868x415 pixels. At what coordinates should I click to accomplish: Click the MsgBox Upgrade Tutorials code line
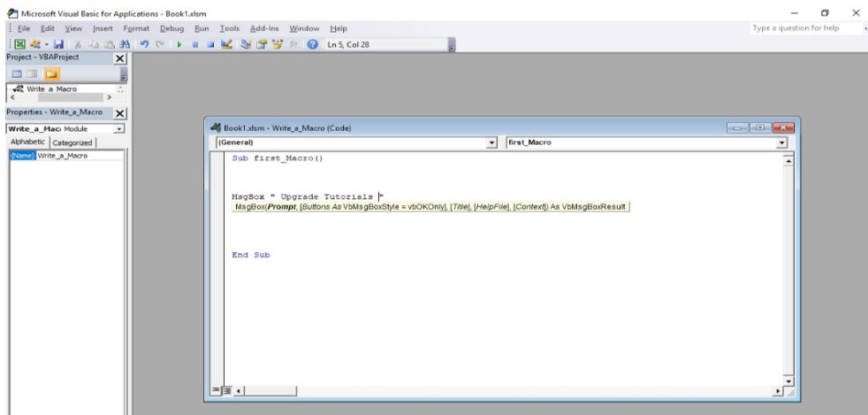pyautogui.click(x=308, y=196)
